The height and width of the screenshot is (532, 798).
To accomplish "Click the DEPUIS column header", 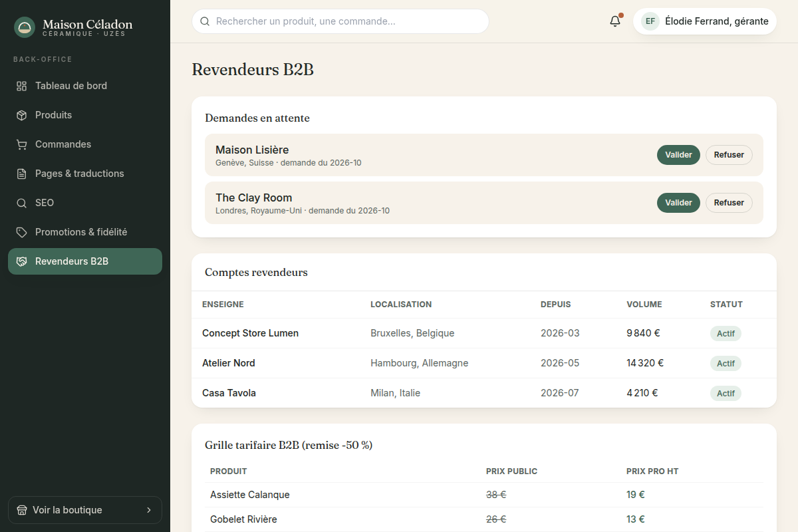I will point(556,305).
